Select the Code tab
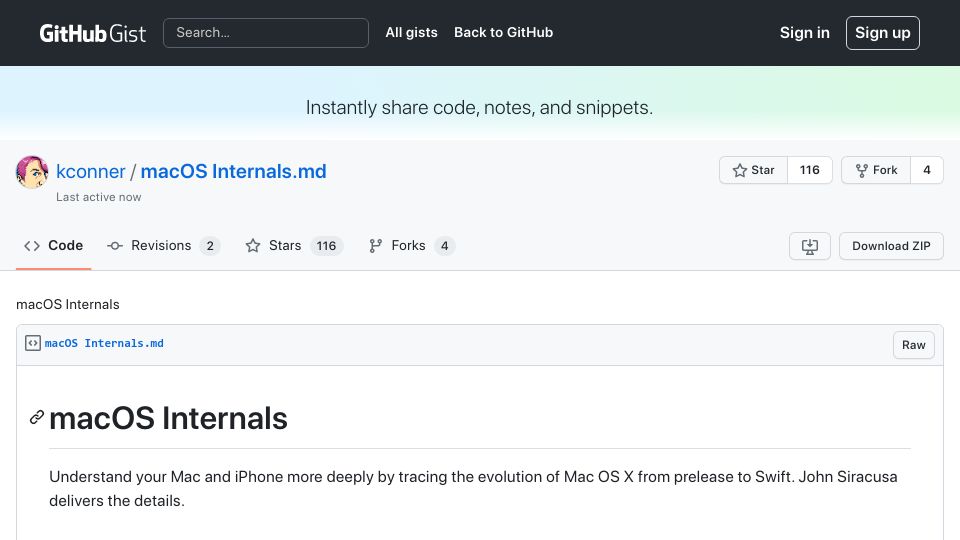 click(53, 246)
